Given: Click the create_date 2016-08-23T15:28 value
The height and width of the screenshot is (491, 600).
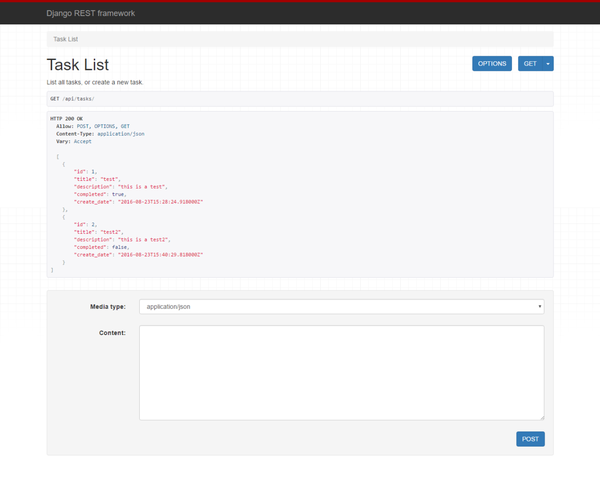Looking at the screenshot, I should click(x=160, y=202).
